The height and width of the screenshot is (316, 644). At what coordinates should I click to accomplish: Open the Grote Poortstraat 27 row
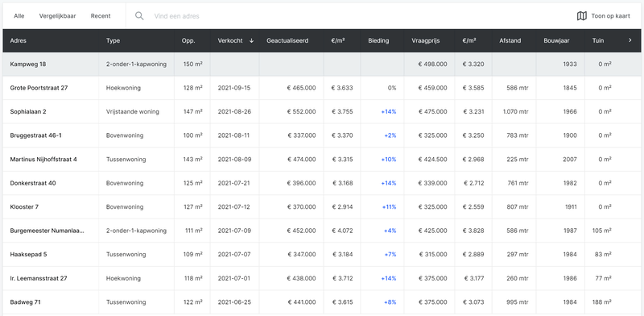tap(322, 88)
